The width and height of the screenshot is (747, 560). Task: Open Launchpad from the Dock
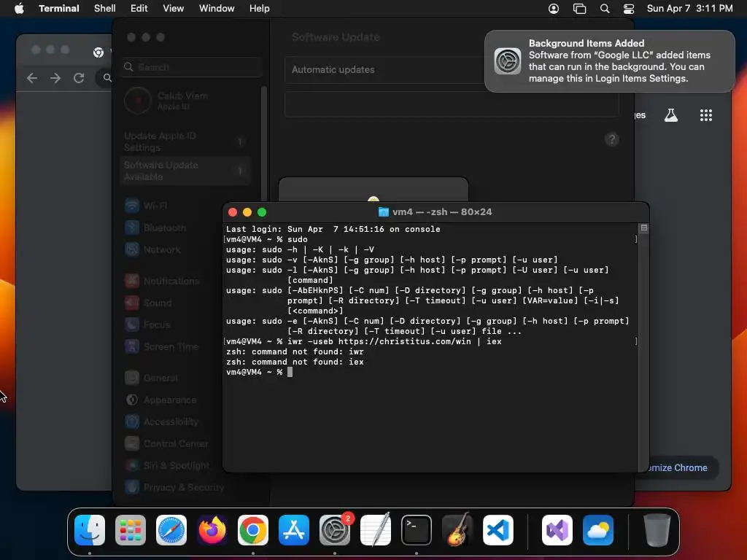point(131,530)
